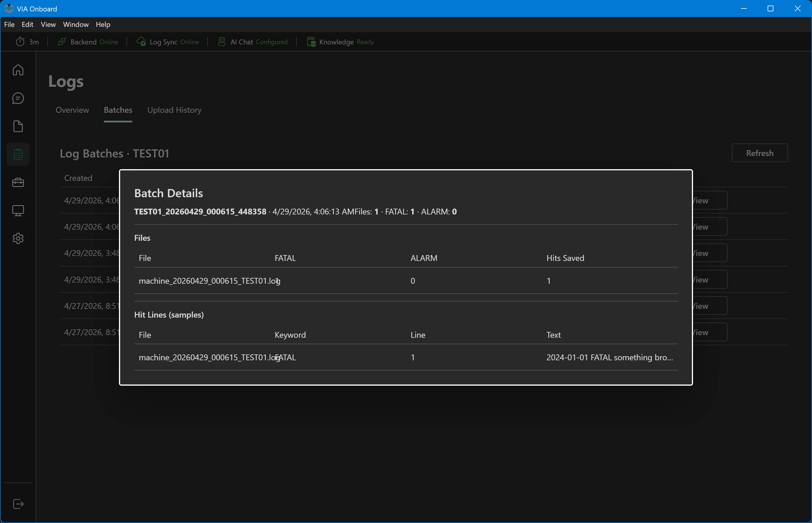This screenshot has width=812, height=523.
Task: Click the Knowledge database icon
Action: [x=311, y=42]
